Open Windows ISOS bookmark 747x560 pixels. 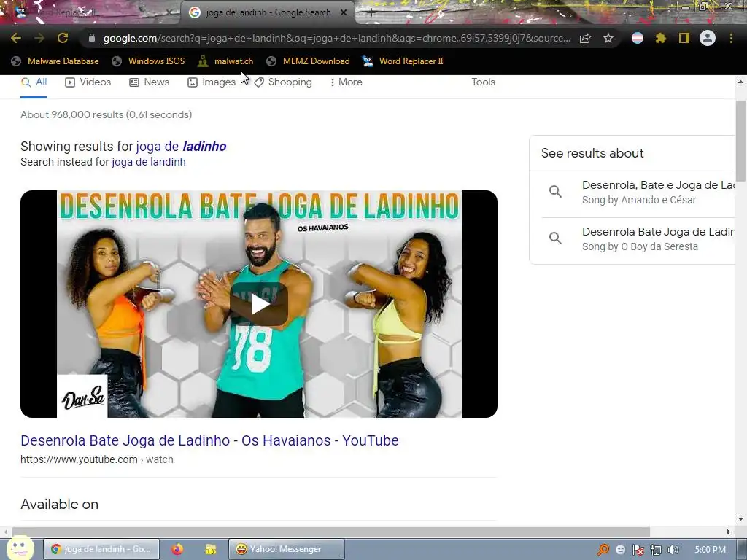(x=148, y=61)
